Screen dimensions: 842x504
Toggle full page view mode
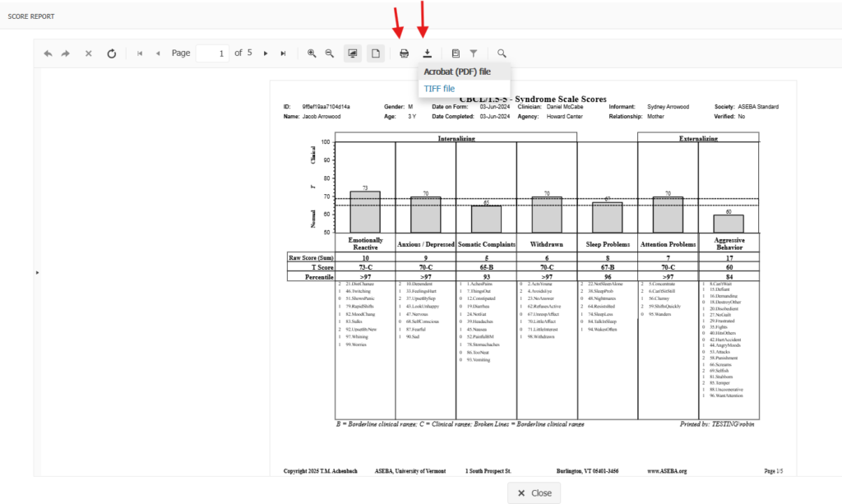353,53
